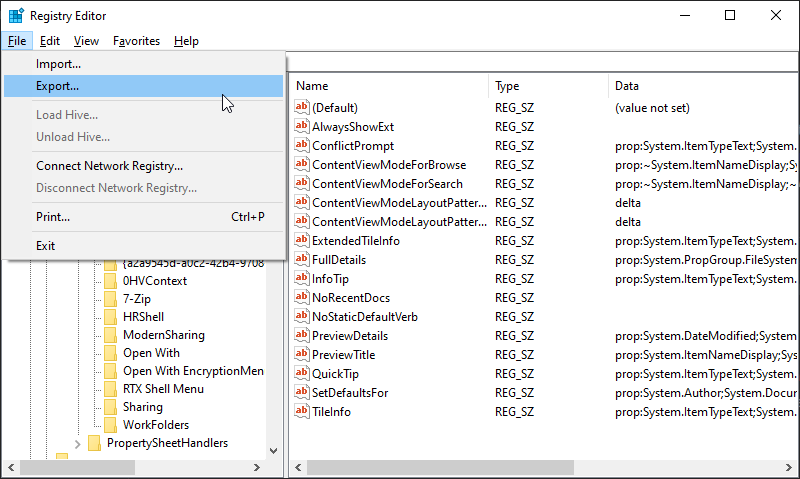Select the ContentViewModeForBrowse value icon
The image size is (800, 479).
302,164
